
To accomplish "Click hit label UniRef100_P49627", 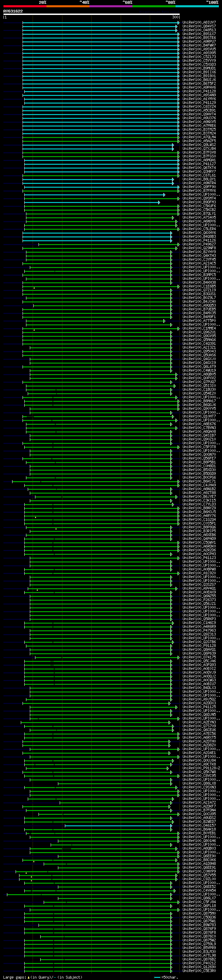I will [x=199, y=244].
